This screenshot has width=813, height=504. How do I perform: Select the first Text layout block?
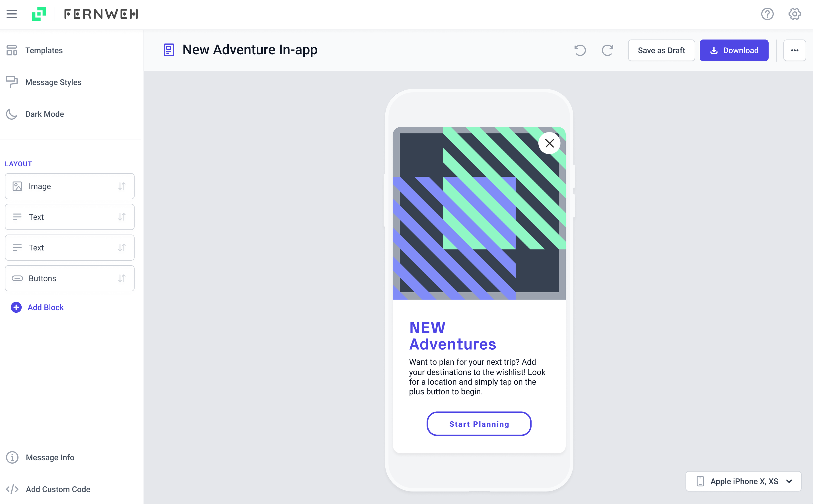click(70, 217)
